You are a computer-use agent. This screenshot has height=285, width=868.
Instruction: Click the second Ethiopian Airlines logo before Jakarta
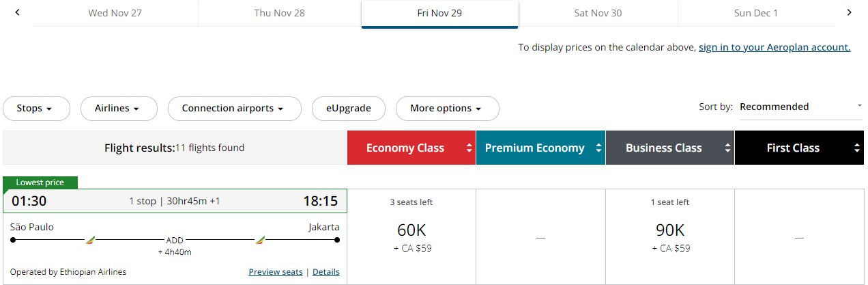[260, 240]
